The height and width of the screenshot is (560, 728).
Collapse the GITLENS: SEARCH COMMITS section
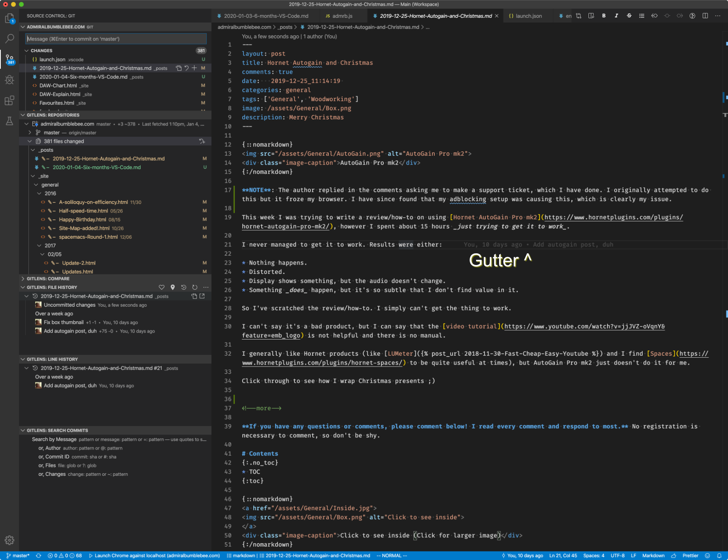coord(23,430)
